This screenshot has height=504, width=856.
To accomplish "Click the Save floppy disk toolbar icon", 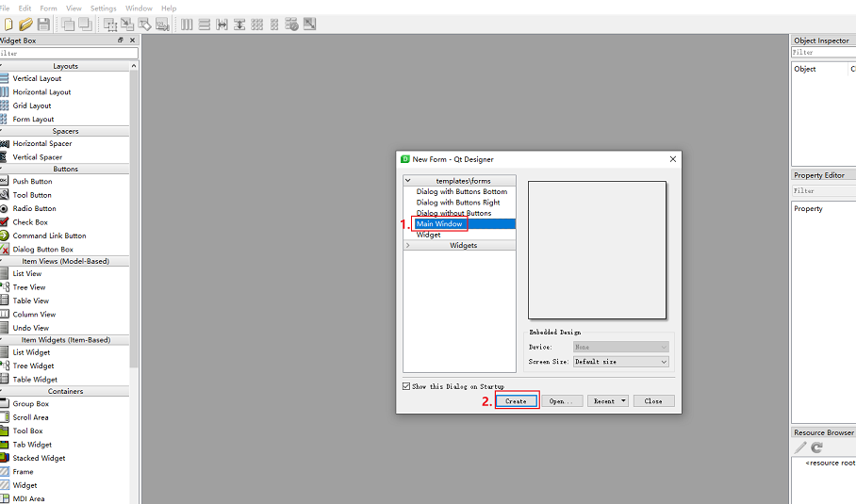I will click(x=43, y=24).
